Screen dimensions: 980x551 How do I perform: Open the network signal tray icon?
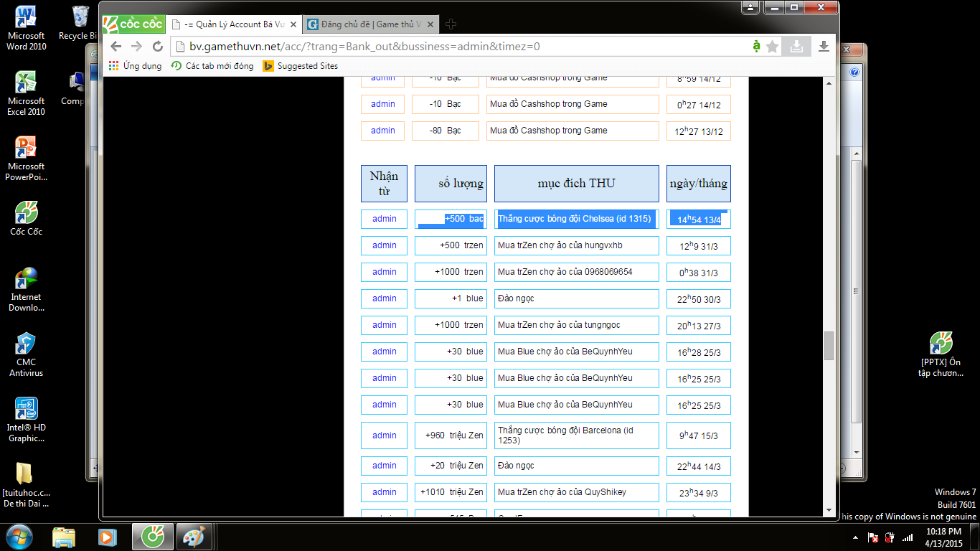tap(908, 537)
